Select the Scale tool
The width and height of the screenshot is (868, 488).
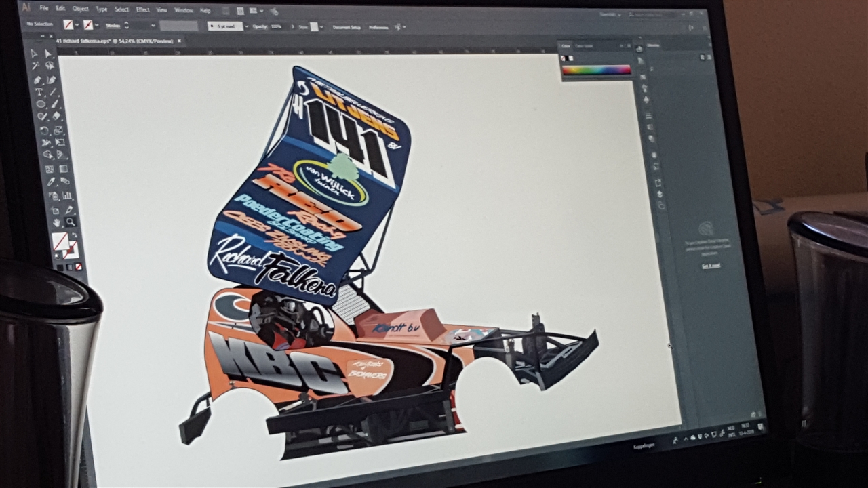tap(58, 129)
